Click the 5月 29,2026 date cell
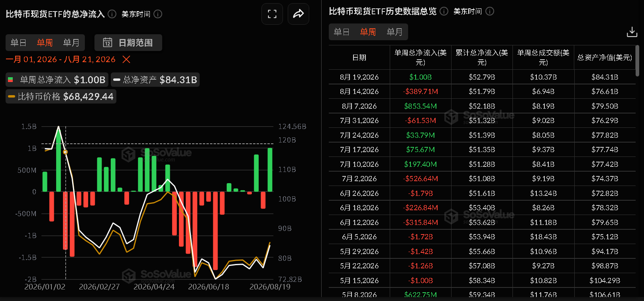The image size is (644, 301). pos(359,251)
